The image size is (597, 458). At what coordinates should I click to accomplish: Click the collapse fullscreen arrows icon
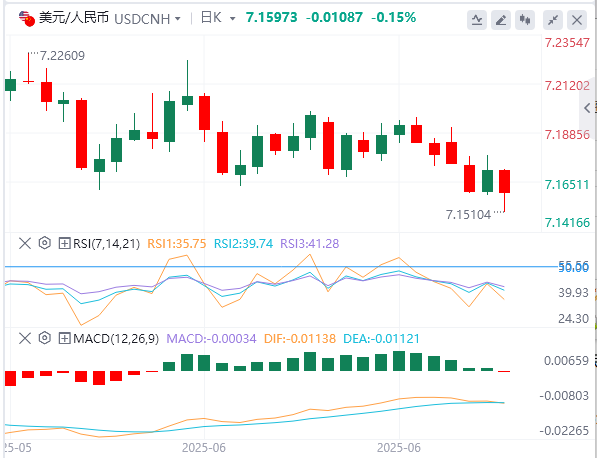pyautogui.click(x=553, y=19)
